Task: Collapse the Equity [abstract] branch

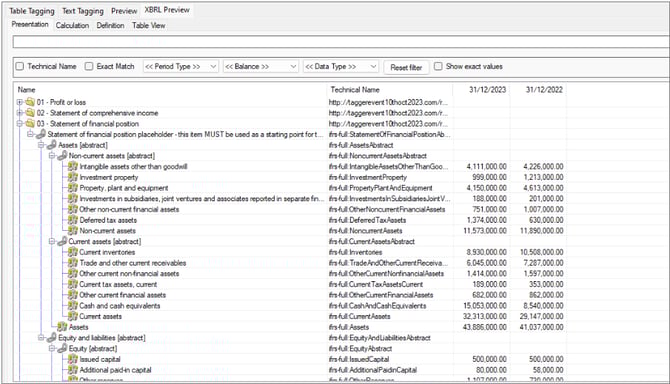Action: 52,348
